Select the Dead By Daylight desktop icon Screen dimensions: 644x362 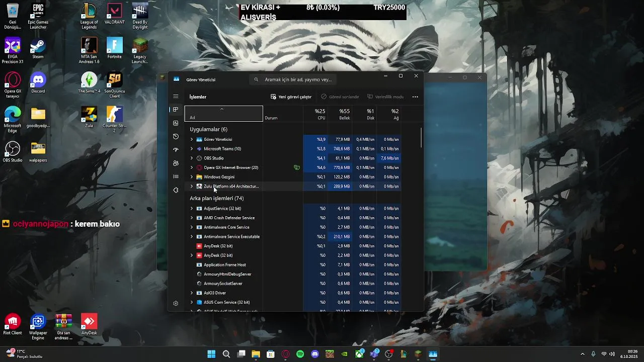140,16
